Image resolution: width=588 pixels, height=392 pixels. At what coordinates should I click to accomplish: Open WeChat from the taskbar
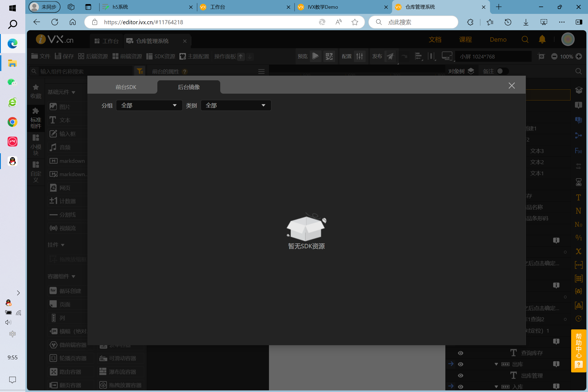[12, 82]
